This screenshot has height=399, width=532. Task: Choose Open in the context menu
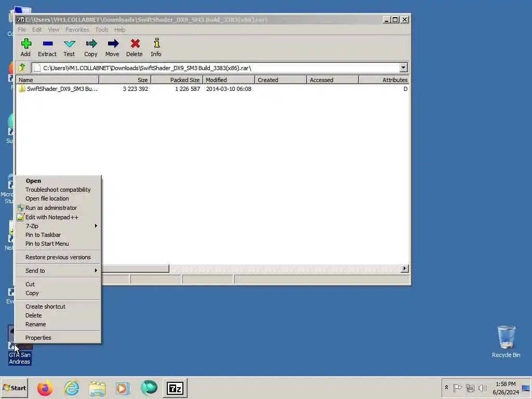(58, 181)
